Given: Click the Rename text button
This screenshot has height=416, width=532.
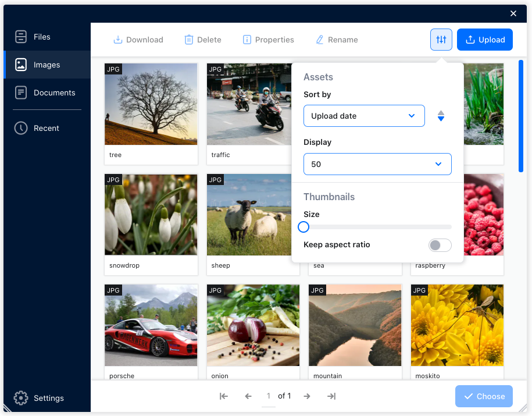Looking at the screenshot, I should [x=342, y=40].
